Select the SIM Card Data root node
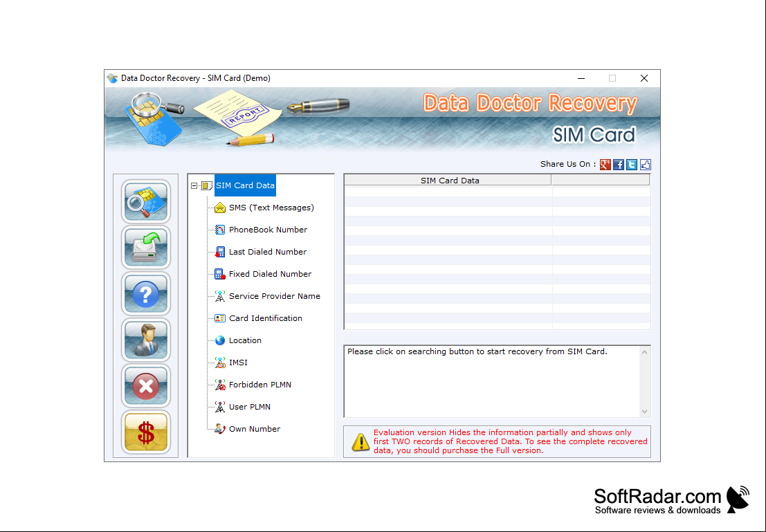766x532 pixels. pyautogui.click(x=245, y=185)
